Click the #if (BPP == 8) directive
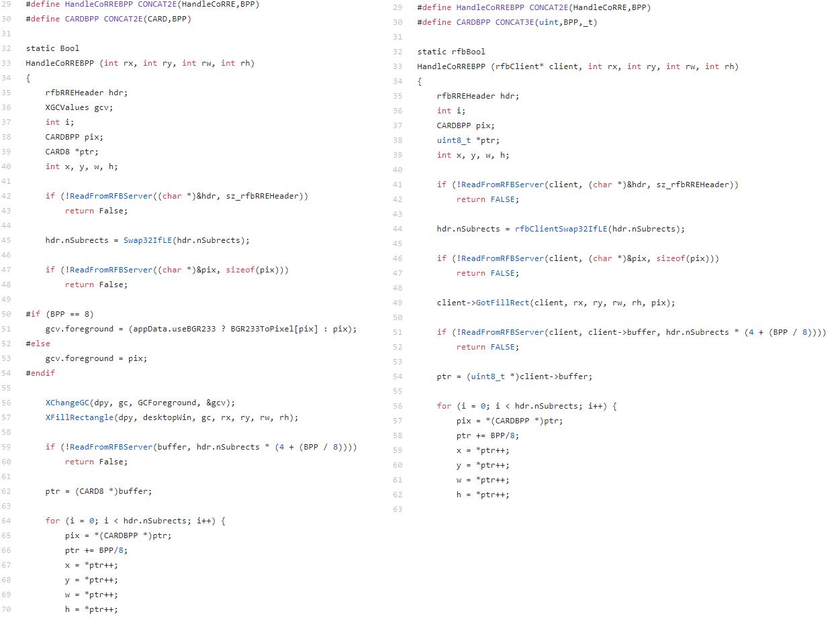The width and height of the screenshot is (840, 618). coord(59,314)
